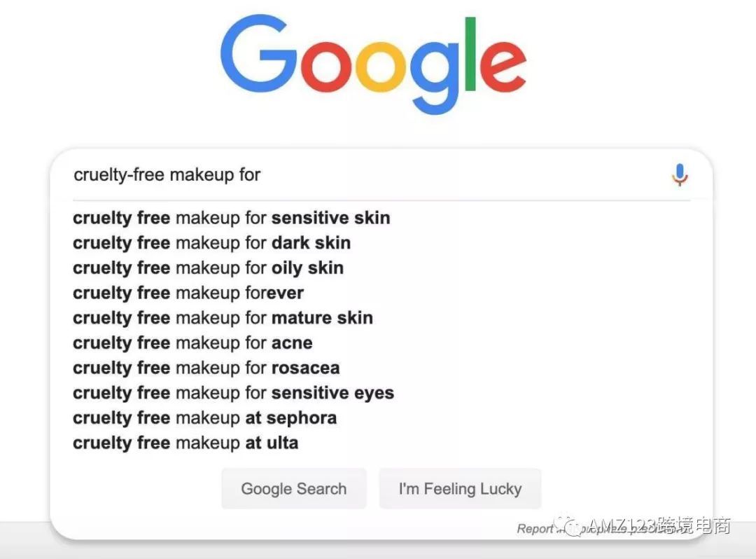
Task: Select the 'cruelty free makeup forever' suggestion
Action: pyautogui.click(x=188, y=293)
